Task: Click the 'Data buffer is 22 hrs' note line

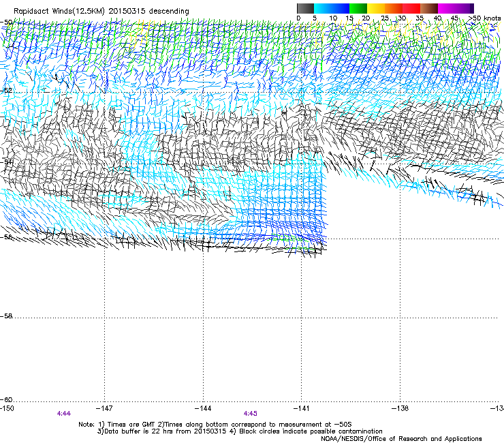Action: click(x=240, y=431)
